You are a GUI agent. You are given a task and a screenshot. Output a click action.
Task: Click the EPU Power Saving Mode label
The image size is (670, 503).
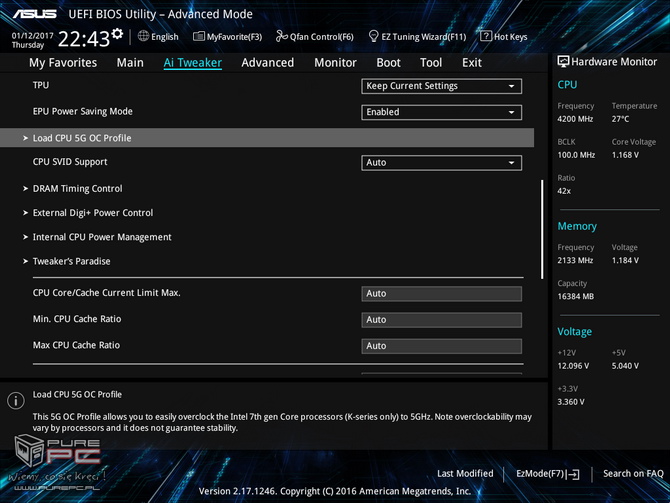click(x=82, y=111)
